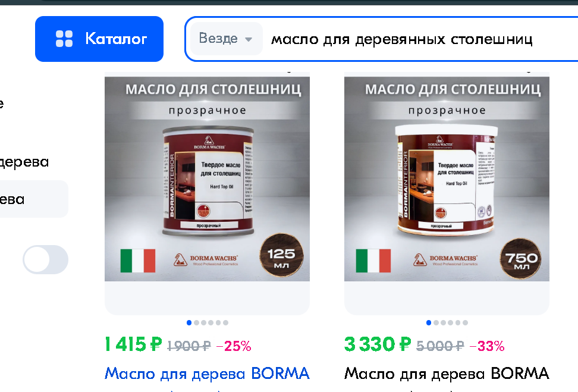Click the Italian flag on first product image
The height and width of the screenshot is (392, 578).
click(138, 261)
